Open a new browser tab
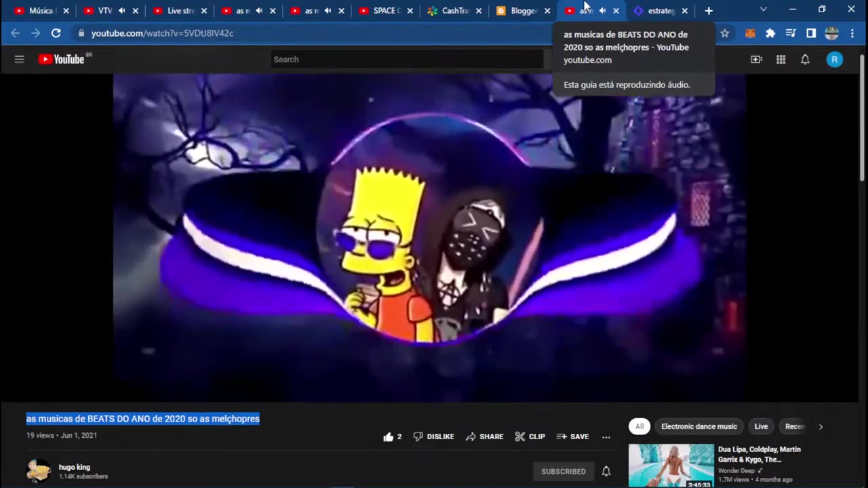This screenshot has height=488, width=868. click(x=709, y=11)
